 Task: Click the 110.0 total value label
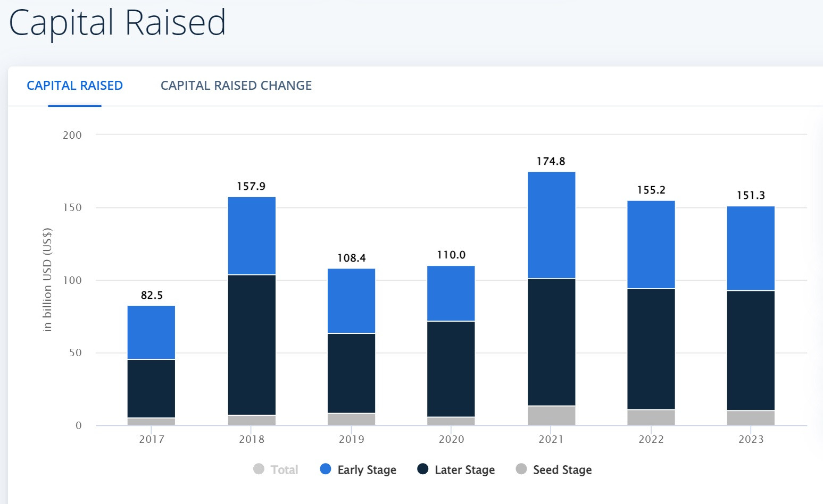click(451, 255)
